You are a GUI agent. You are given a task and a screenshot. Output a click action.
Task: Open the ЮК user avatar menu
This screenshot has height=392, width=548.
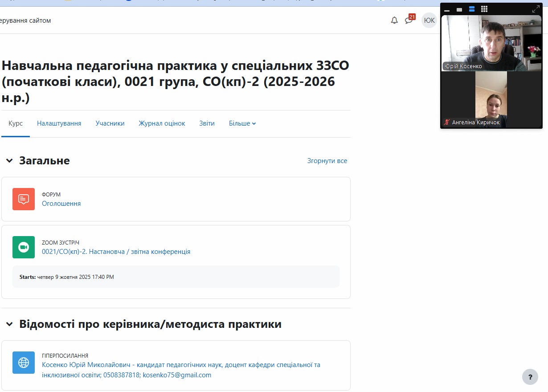(429, 20)
